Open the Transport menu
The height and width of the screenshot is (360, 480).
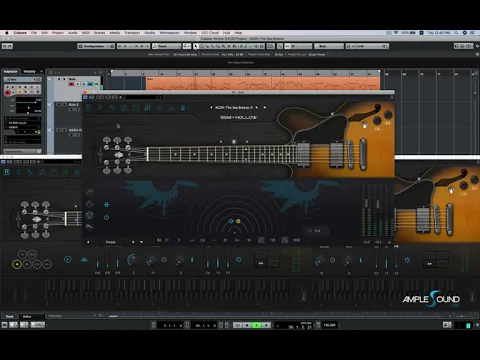[x=132, y=33]
